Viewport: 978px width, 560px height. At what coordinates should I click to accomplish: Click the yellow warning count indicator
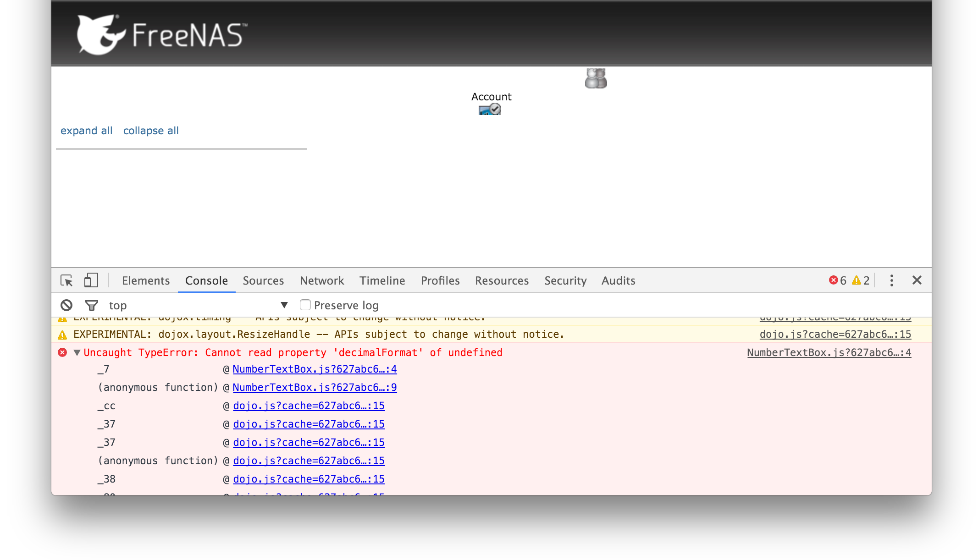point(861,280)
